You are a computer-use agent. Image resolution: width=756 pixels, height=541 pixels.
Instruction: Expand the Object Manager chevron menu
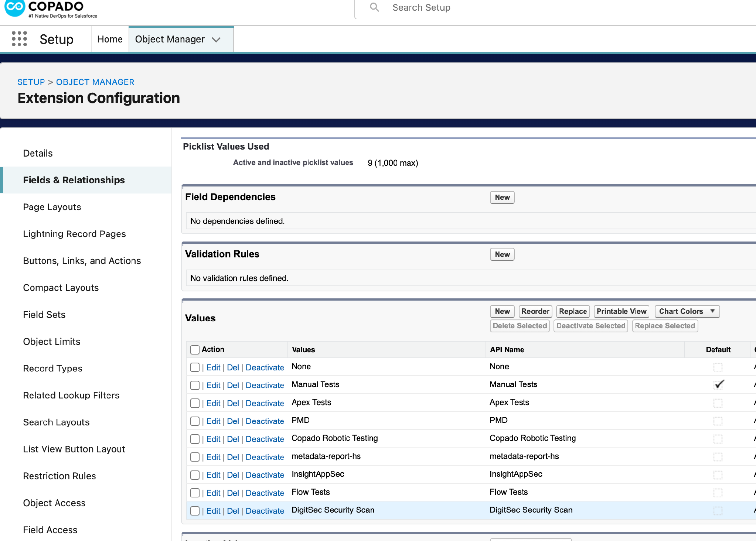pyautogui.click(x=217, y=40)
